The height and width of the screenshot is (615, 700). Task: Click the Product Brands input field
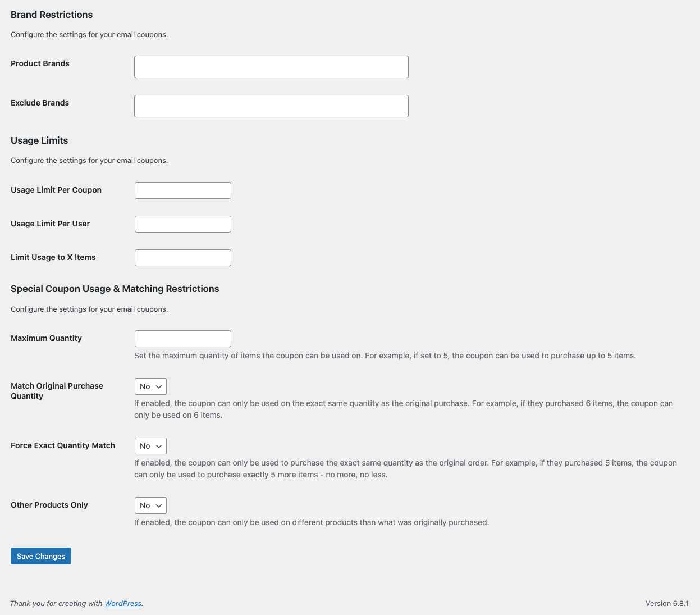[271, 67]
